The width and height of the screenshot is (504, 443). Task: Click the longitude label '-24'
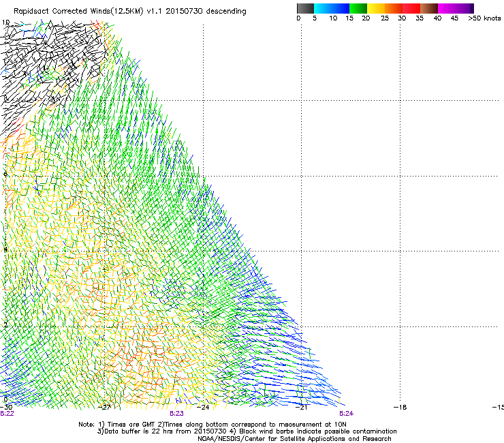[x=203, y=407]
